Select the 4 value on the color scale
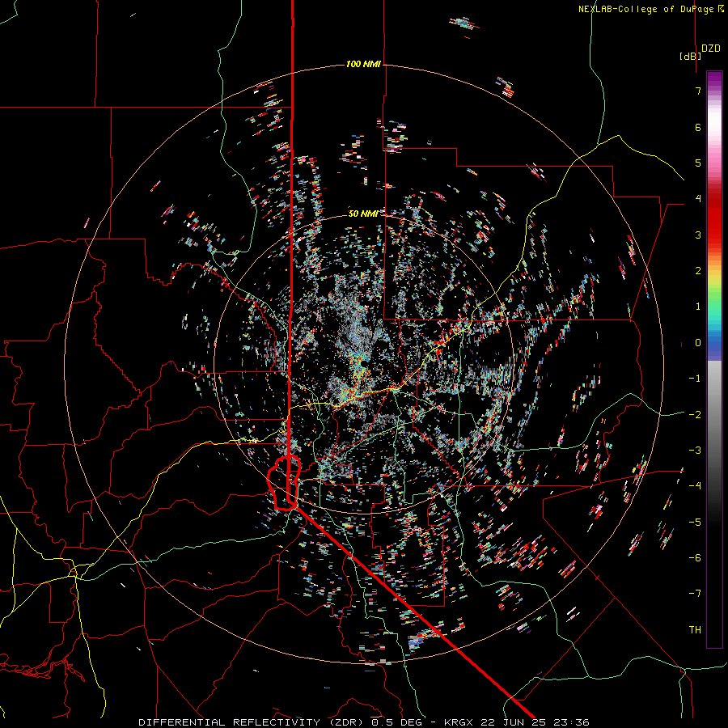The image size is (728, 728). [698, 199]
